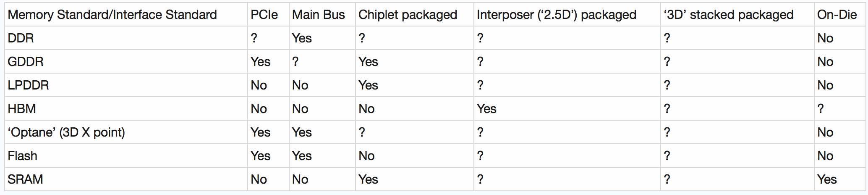
Task: Click the 'Yes' in HBM's Interposer column
Action: tap(486, 109)
